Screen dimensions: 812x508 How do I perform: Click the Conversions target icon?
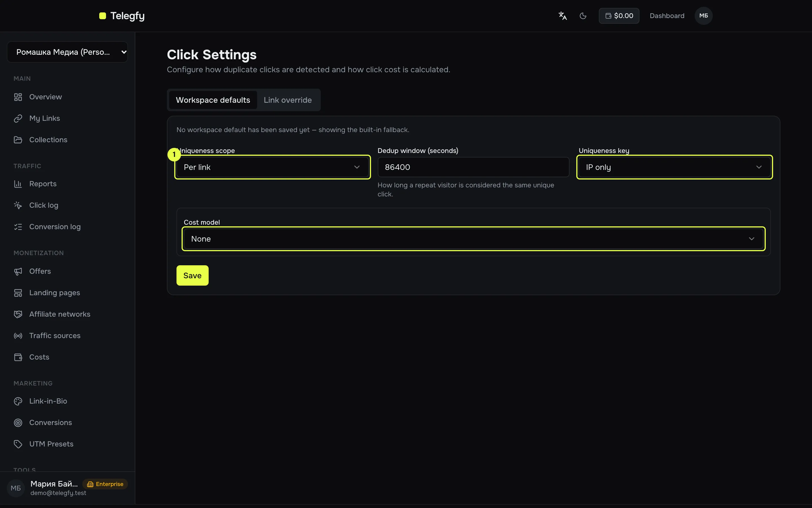point(18,423)
